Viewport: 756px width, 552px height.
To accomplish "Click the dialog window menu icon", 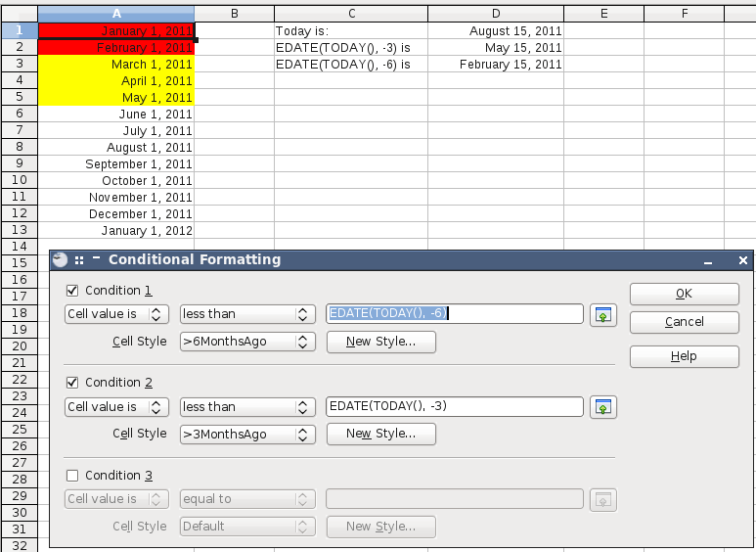I will coord(61,260).
